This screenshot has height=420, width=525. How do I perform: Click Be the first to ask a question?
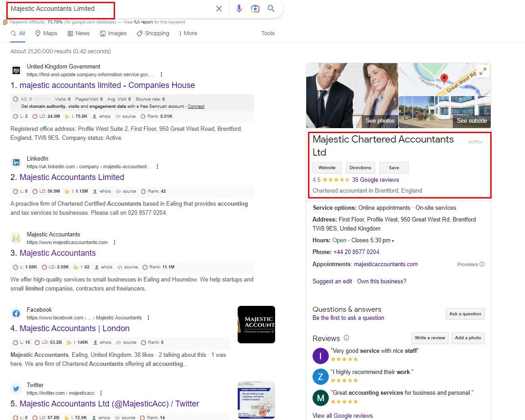pos(348,318)
